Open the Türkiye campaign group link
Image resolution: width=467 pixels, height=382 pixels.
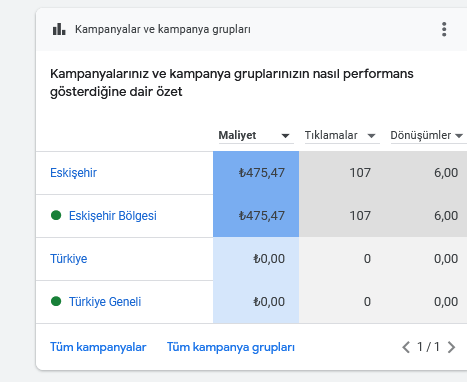pyautogui.click(x=69, y=259)
